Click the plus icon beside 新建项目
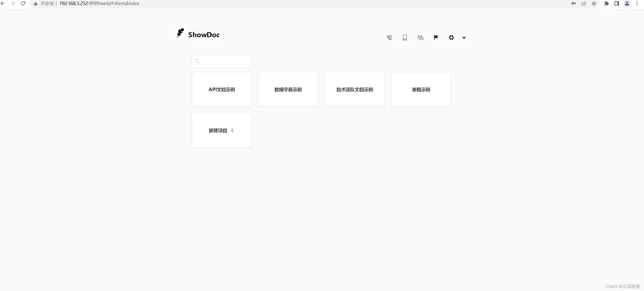The image size is (644, 291). point(232,131)
